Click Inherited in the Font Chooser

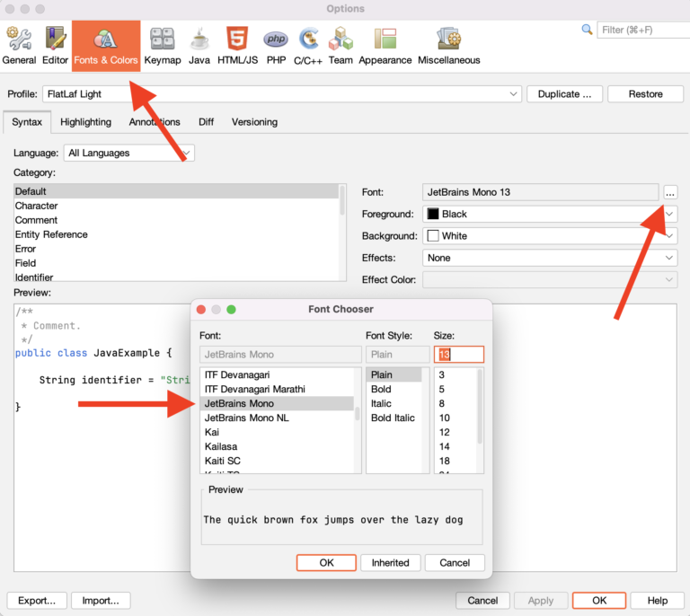click(x=390, y=563)
